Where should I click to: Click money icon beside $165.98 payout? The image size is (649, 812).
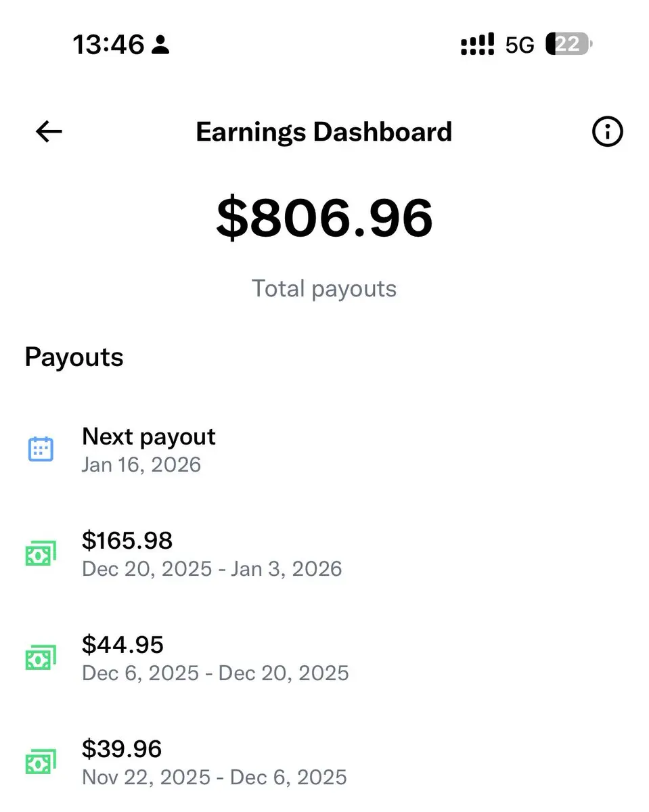(x=41, y=554)
